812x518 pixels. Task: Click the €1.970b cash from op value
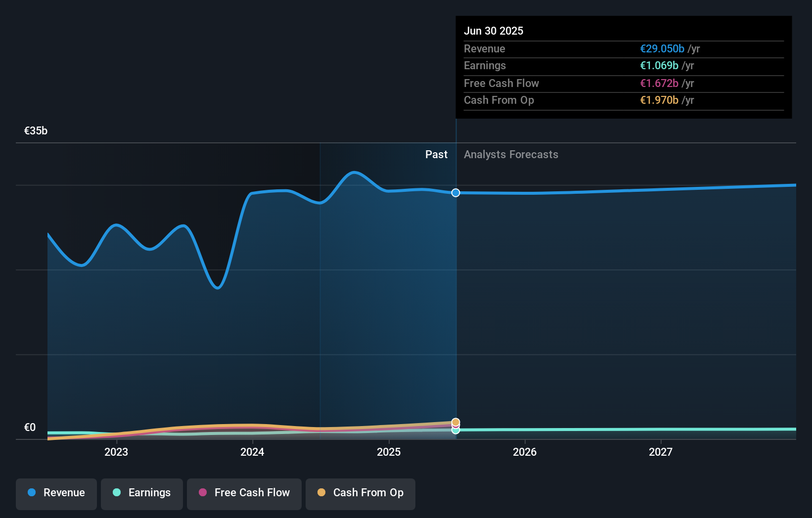pyautogui.click(x=659, y=100)
